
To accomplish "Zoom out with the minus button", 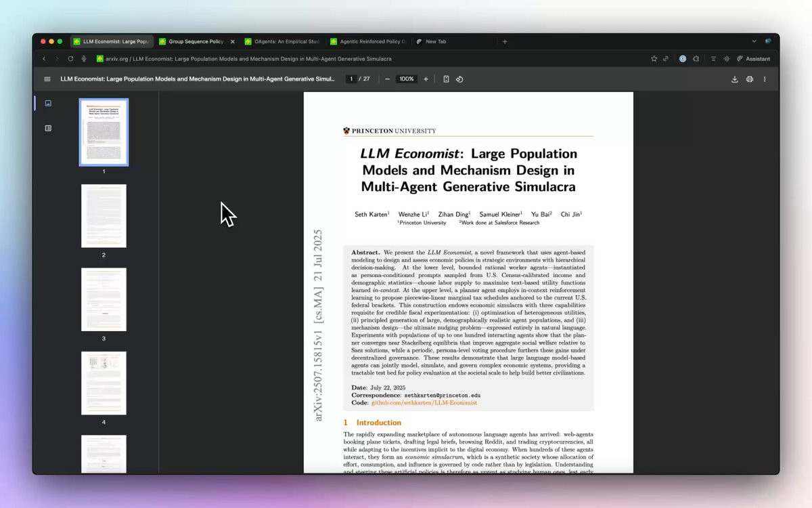I will point(387,79).
